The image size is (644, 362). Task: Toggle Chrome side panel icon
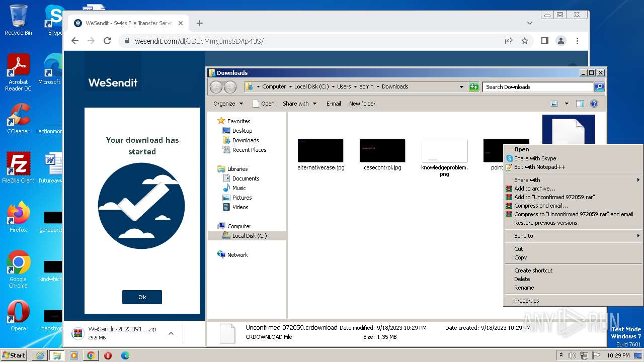pos(544,41)
